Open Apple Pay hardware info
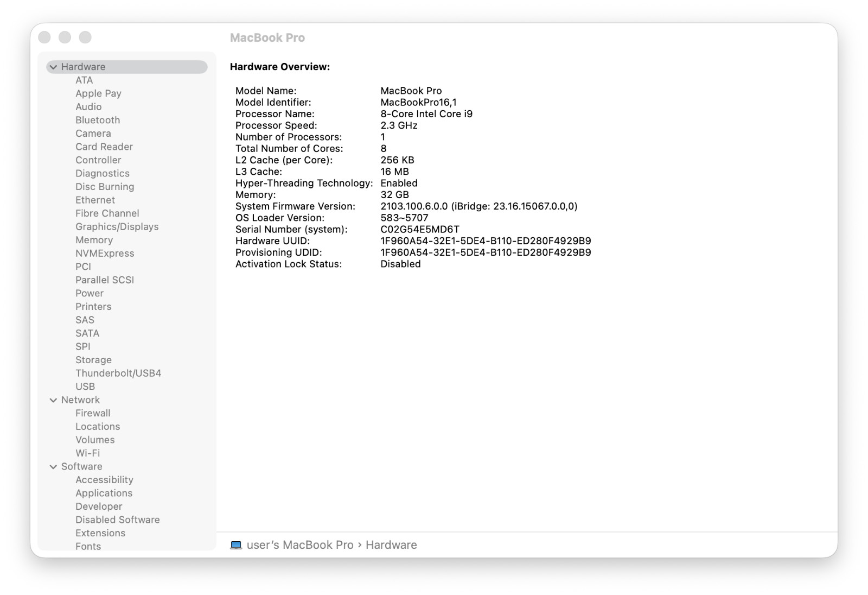 tap(98, 93)
